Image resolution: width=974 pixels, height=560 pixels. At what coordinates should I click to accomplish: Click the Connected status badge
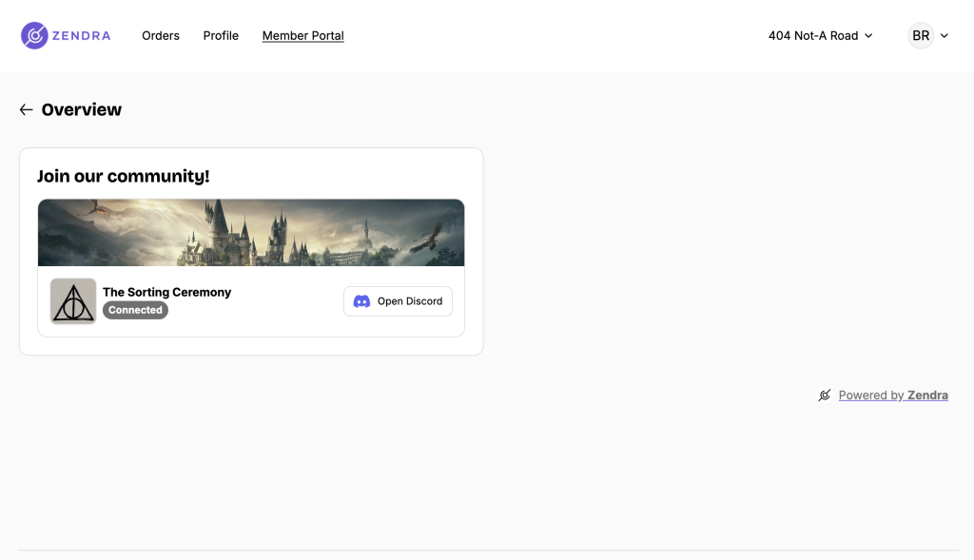pos(135,310)
